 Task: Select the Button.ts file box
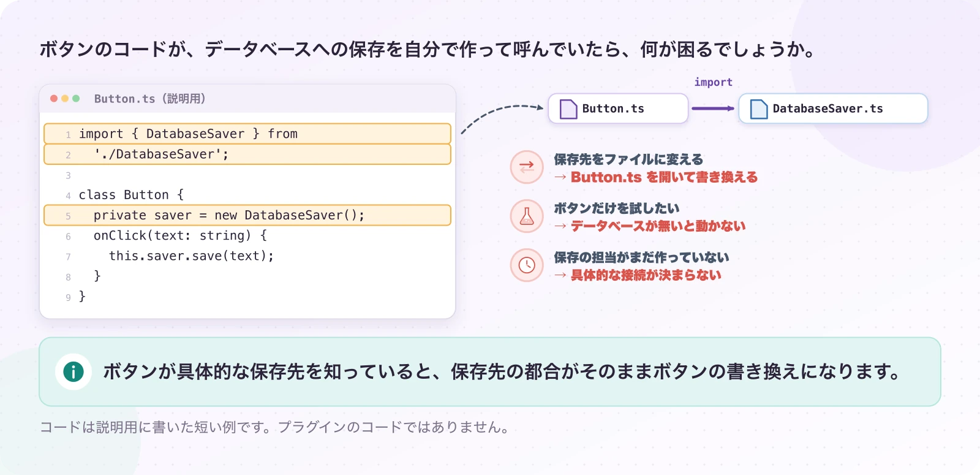618,108
